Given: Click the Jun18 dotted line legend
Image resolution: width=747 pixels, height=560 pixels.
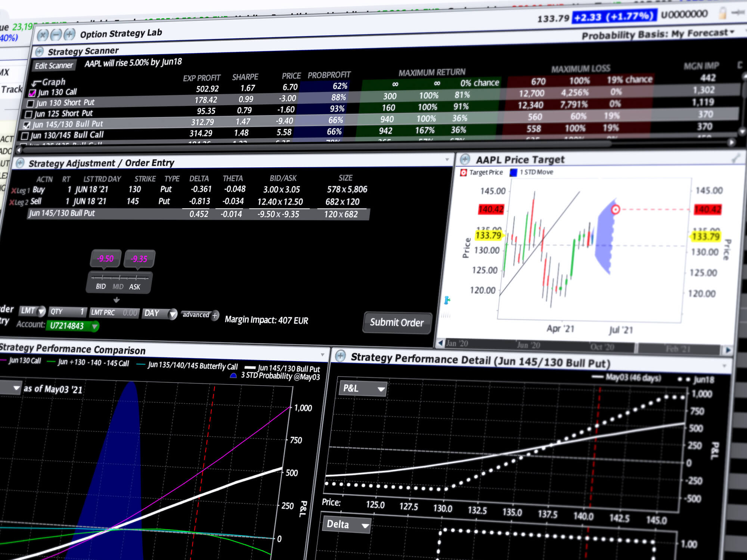Looking at the screenshot, I should [696, 380].
